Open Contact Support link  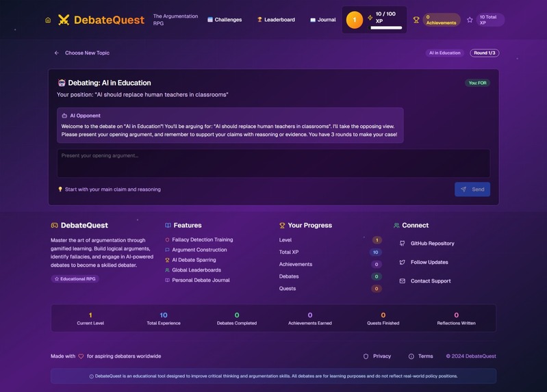[x=431, y=281]
